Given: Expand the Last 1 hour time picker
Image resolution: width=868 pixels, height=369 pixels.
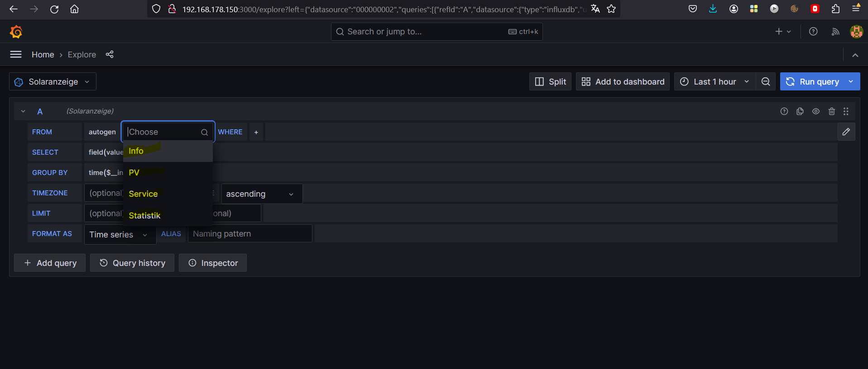Looking at the screenshot, I should tap(715, 82).
